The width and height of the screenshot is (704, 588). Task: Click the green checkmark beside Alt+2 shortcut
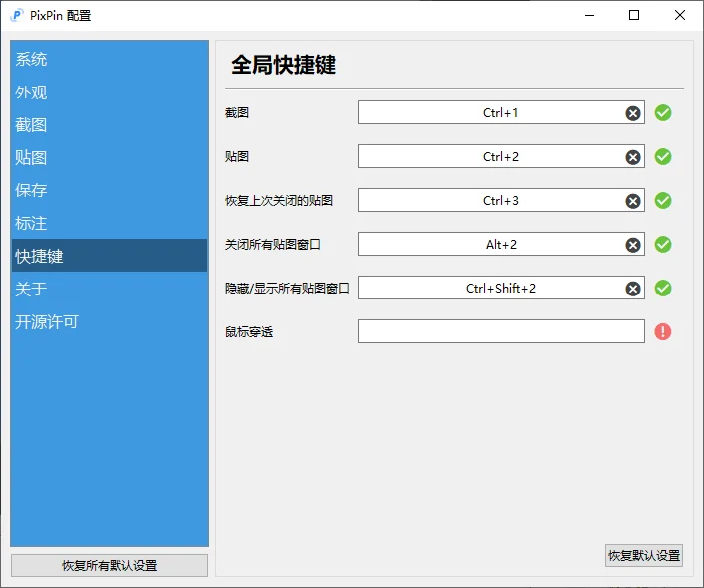click(x=663, y=244)
